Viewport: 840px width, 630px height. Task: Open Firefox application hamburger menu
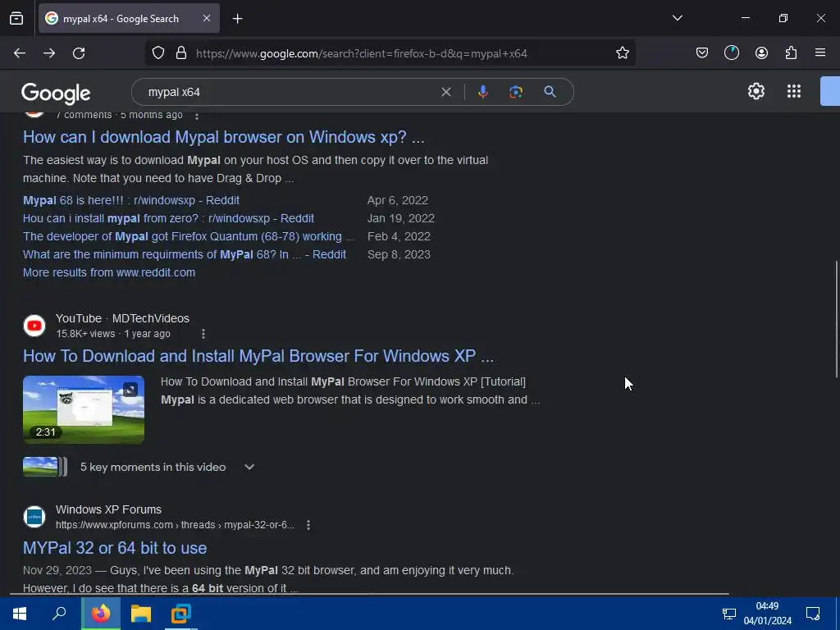[820, 52]
